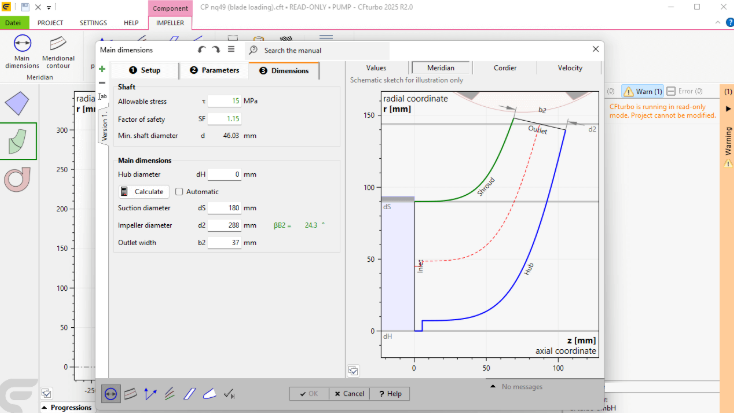
Task: Click the blade mean lines icon
Action: coord(169,394)
